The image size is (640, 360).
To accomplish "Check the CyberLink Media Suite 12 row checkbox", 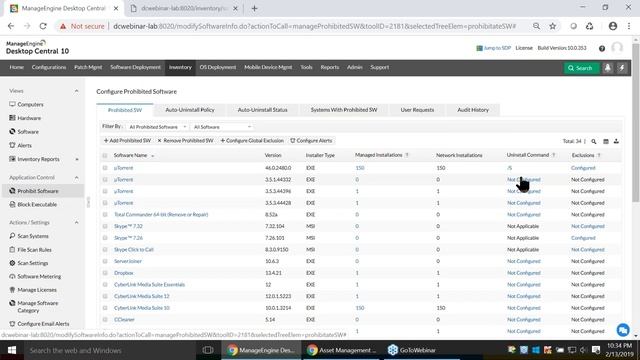I will coord(105,296).
